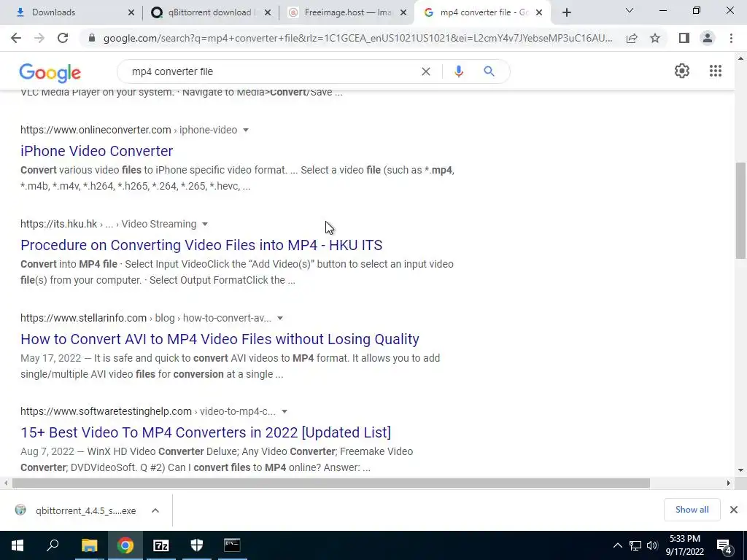Open Google quick settings gear

[x=682, y=71]
